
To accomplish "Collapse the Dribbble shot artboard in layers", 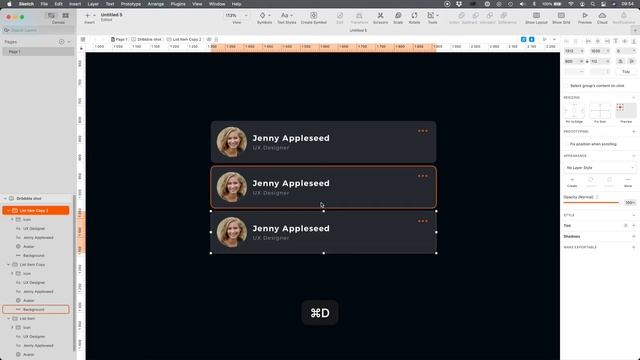I will 5,198.
